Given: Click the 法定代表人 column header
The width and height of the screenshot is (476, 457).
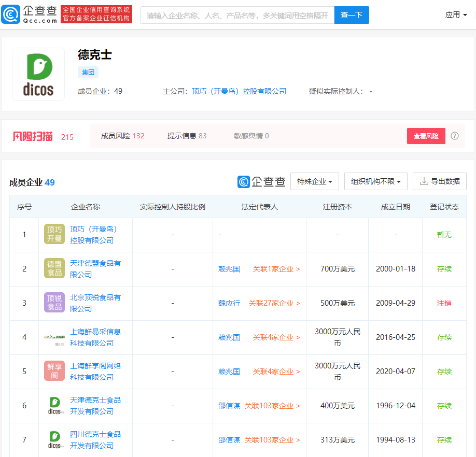Looking at the screenshot, I should point(260,207).
